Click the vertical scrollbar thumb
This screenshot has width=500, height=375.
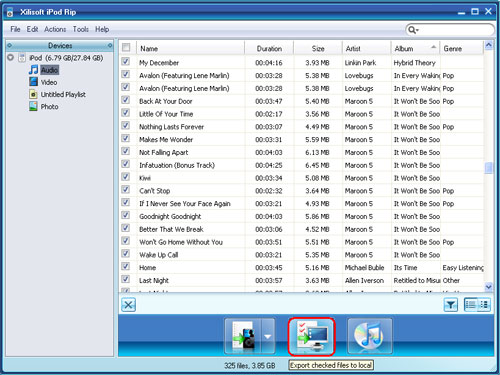[489, 168]
